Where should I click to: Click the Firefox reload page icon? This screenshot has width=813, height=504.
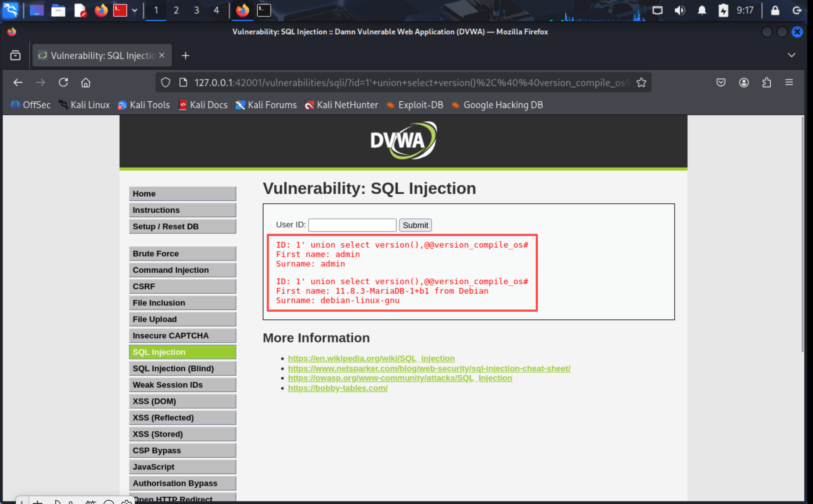(63, 82)
